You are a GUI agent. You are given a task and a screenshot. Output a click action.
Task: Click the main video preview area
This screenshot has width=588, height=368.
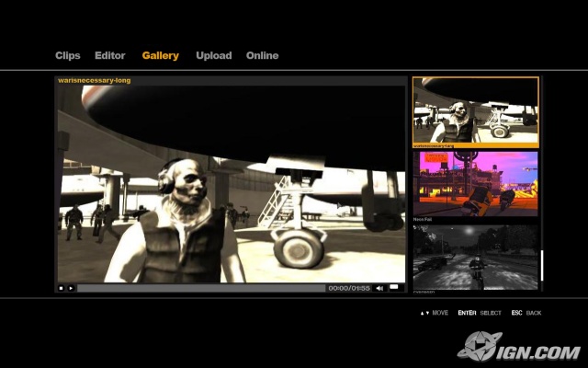click(x=231, y=184)
